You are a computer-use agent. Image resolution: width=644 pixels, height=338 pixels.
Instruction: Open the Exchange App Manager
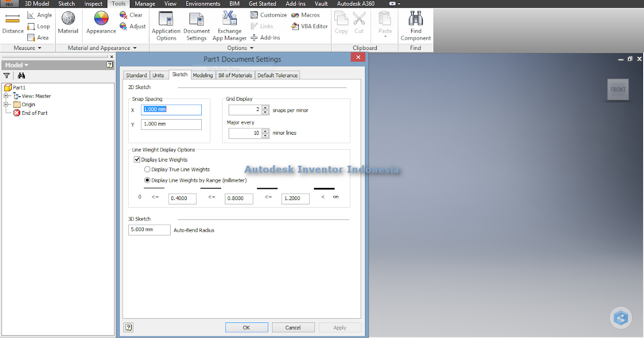click(x=230, y=24)
